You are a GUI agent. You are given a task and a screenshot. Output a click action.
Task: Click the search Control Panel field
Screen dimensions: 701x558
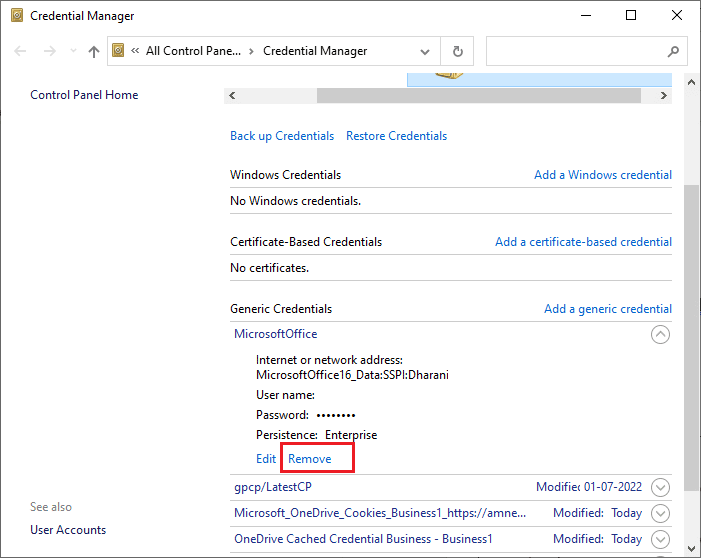(x=587, y=51)
